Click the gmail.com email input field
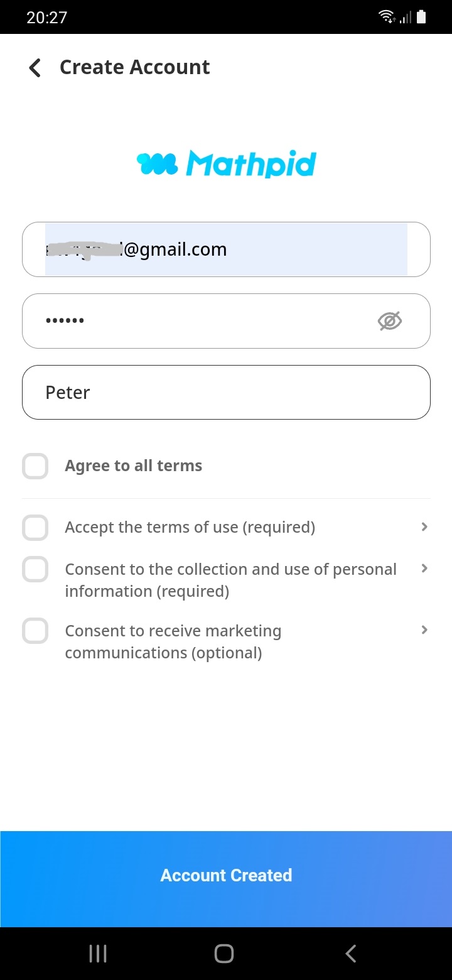This screenshot has width=452, height=980. 226,249
